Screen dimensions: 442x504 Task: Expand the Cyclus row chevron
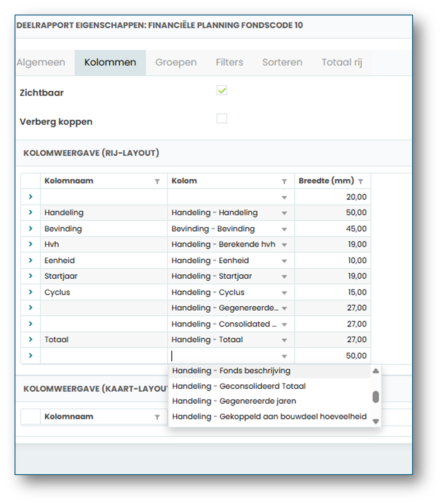point(31,292)
